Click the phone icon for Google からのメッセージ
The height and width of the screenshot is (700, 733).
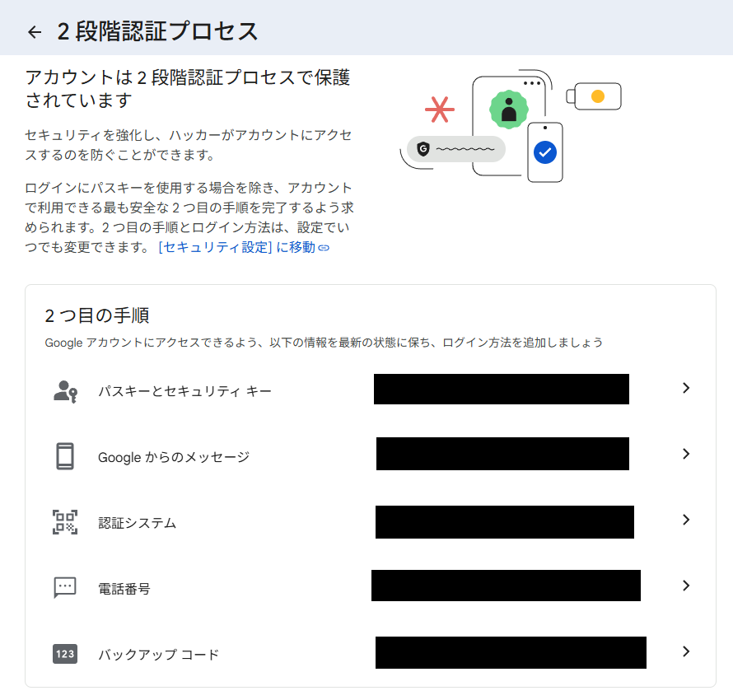(65, 456)
